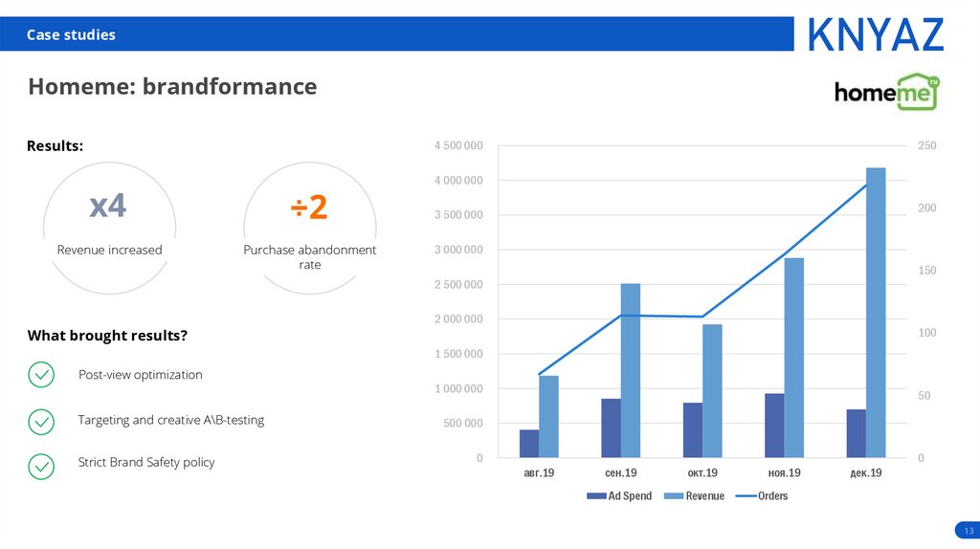Click the KNYAZ logo in the header
Screen dimensions: 980x549
(875, 34)
